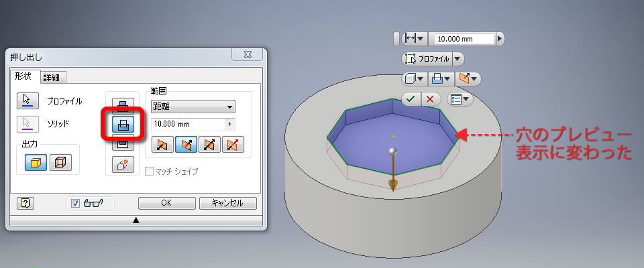
Task: Switch to the 詳細 tab
Action: coord(54,78)
